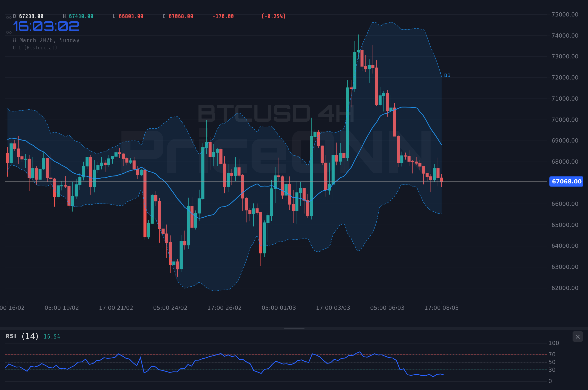The height and width of the screenshot is (390, 588).
Task: Click the 05:00 01/03 time label
Action: click(279, 308)
